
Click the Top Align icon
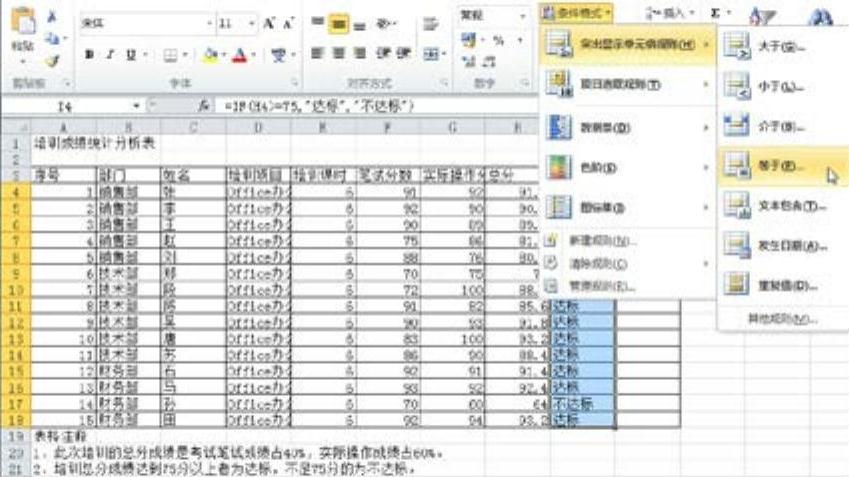(317, 23)
